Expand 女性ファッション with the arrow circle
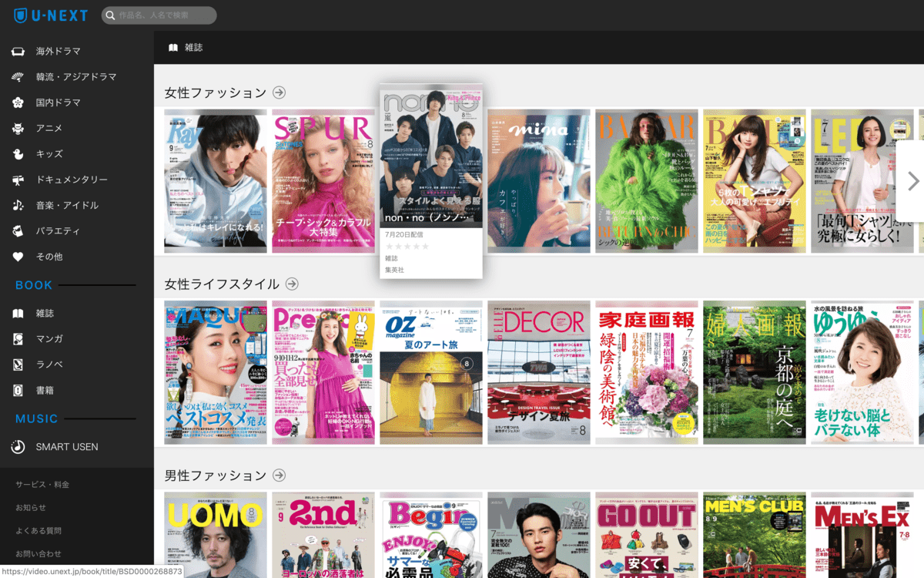The width and height of the screenshot is (924, 578). pyautogui.click(x=279, y=92)
